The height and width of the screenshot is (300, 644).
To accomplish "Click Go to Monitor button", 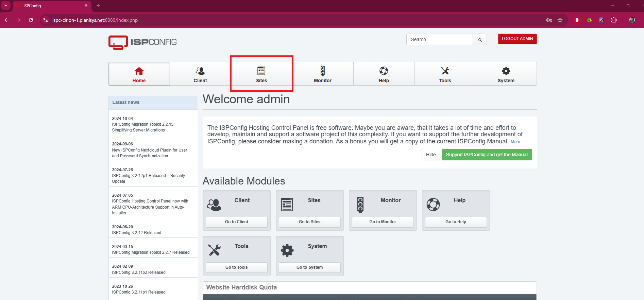I will click(383, 222).
